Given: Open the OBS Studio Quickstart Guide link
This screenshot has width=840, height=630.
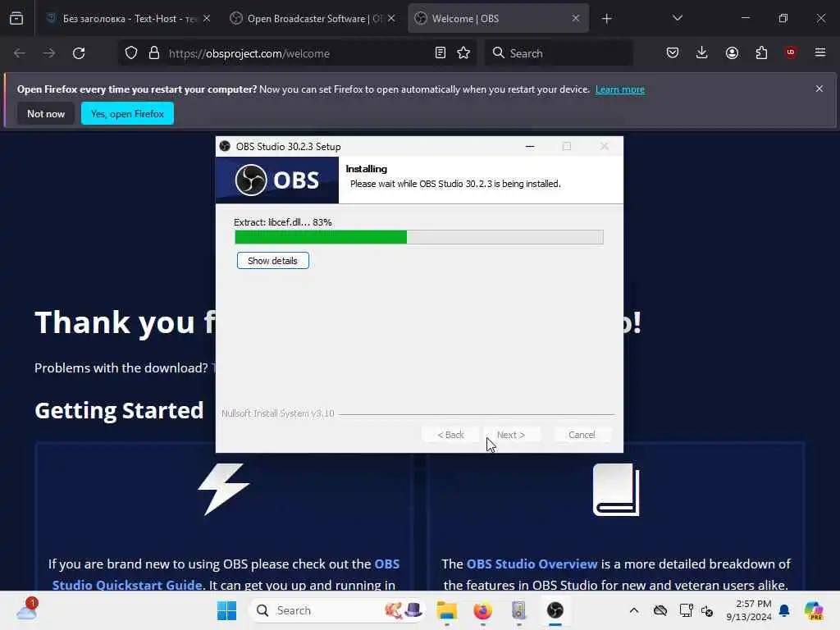Looking at the screenshot, I should point(226,574).
